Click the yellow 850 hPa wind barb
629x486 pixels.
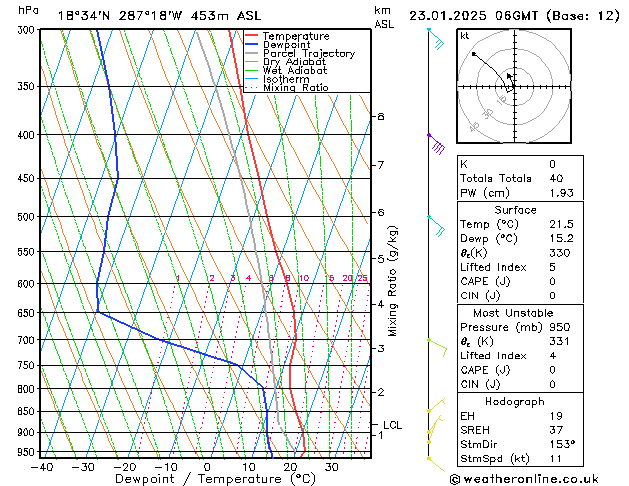click(x=436, y=405)
